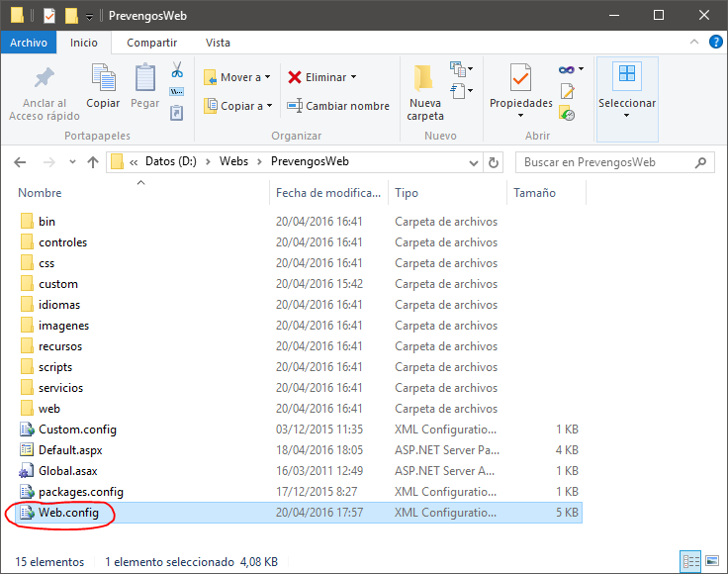The height and width of the screenshot is (574, 728).
Task: Click the Web.config file icon
Action: tap(27, 513)
